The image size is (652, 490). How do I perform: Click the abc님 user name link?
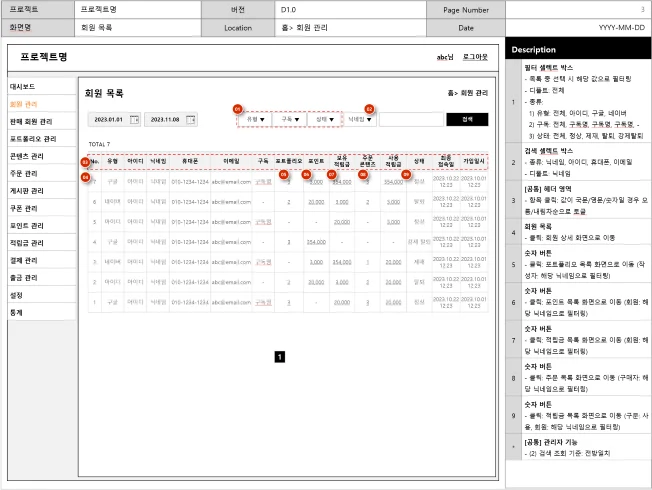[445, 57]
